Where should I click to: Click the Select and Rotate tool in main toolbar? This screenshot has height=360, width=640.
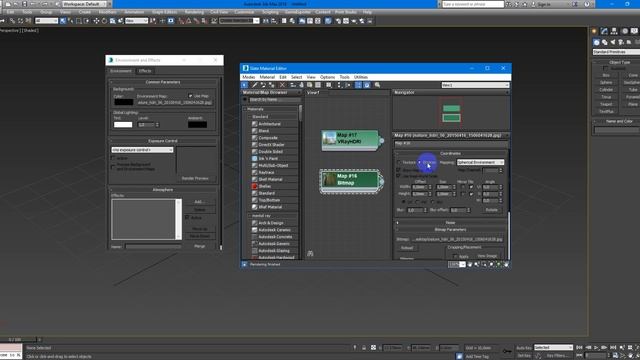[104, 21]
